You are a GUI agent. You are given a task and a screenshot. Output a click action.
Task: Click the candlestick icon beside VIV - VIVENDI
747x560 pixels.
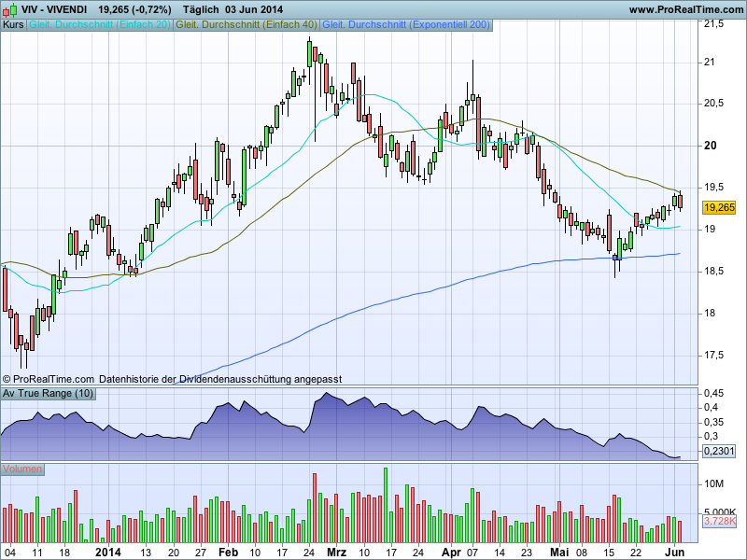tap(10, 9)
